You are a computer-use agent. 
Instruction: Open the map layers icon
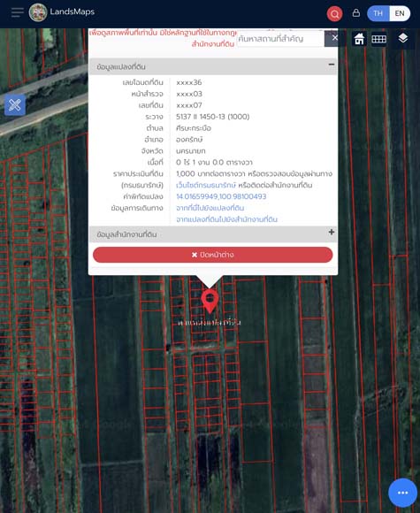(x=403, y=38)
